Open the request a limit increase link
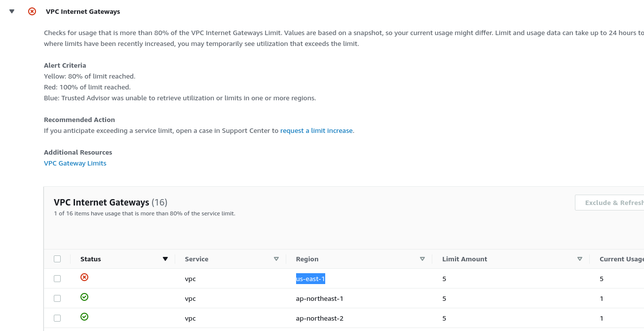The height and width of the screenshot is (331, 644). (x=316, y=131)
